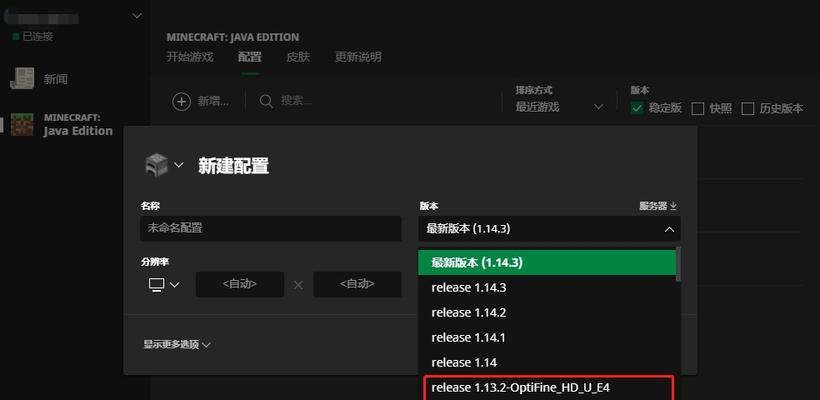Click the furnace profile icon in 新建配置
820x400 pixels.
point(156,165)
